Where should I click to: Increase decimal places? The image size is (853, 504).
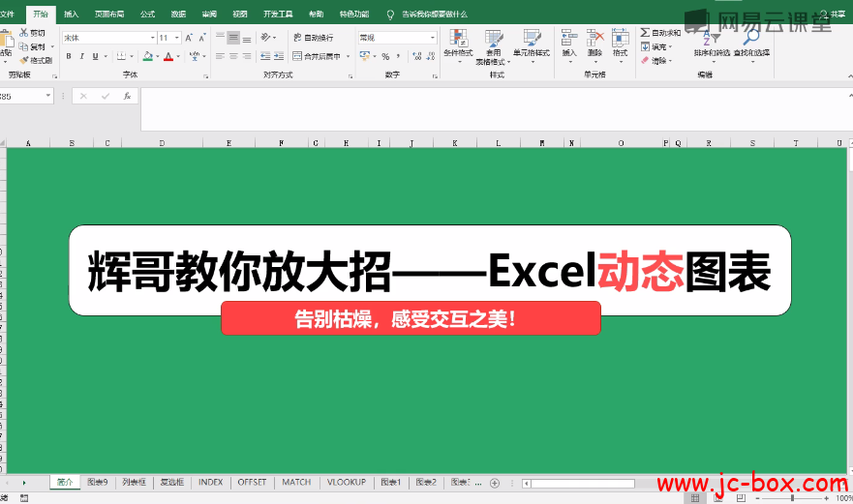point(416,56)
